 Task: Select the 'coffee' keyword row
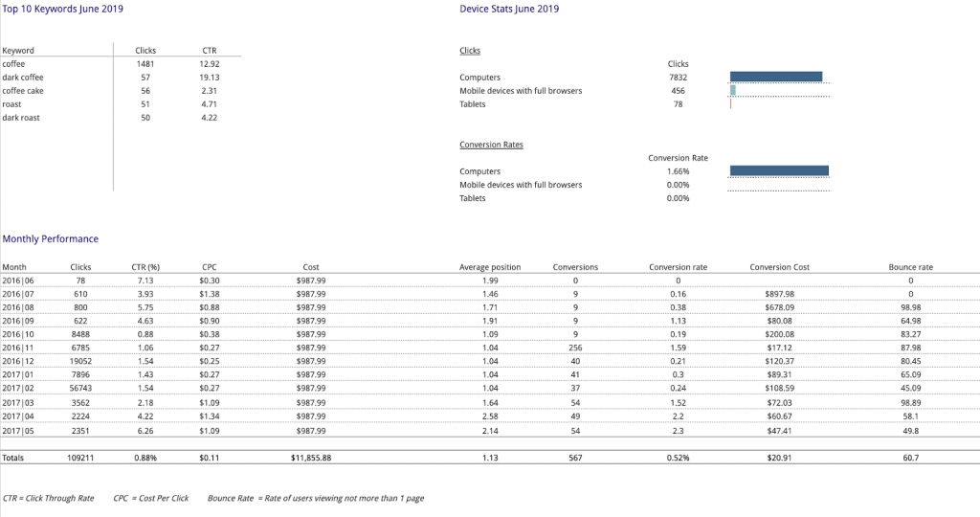pos(122,64)
